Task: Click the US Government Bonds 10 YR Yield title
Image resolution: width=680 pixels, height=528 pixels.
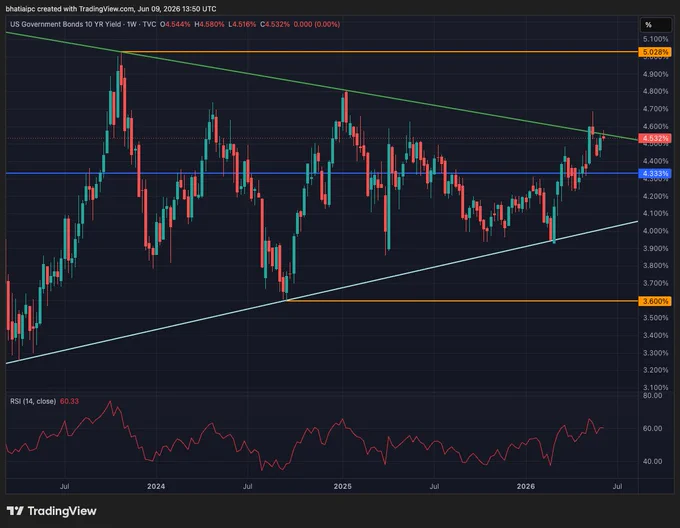Action: click(x=65, y=24)
